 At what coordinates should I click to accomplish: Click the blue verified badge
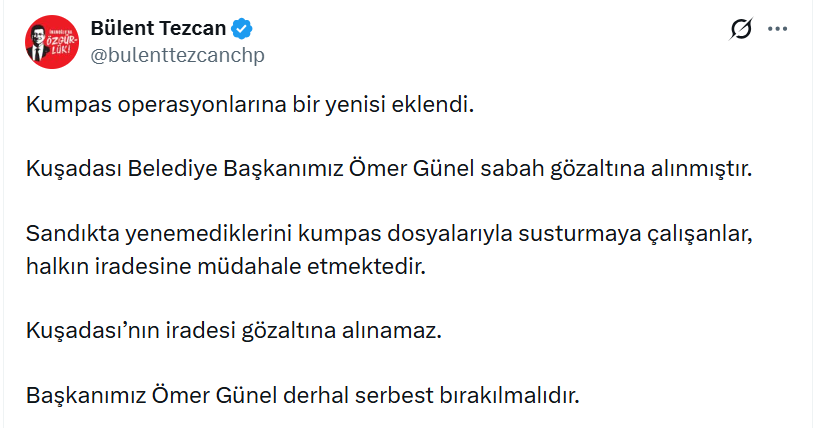click(x=243, y=29)
